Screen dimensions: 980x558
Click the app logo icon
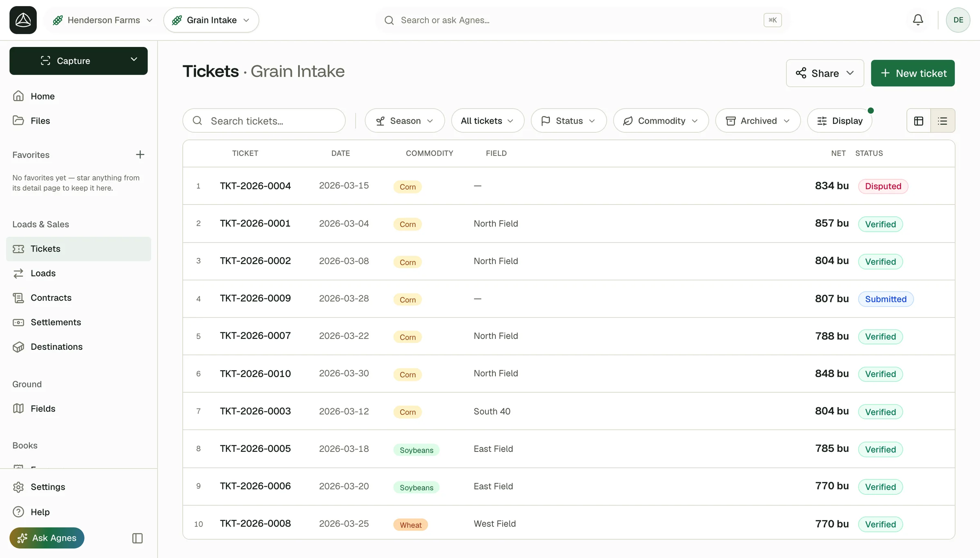pos(23,20)
